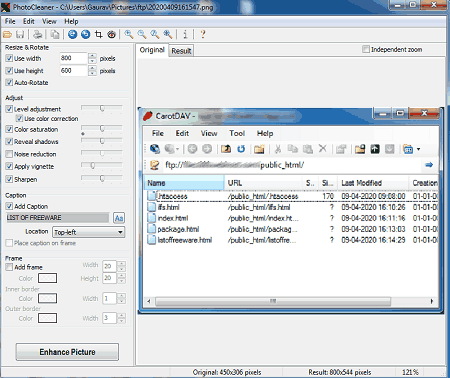Open help using the question mark icon
The height and width of the screenshot is (378, 450).
[x=203, y=34]
